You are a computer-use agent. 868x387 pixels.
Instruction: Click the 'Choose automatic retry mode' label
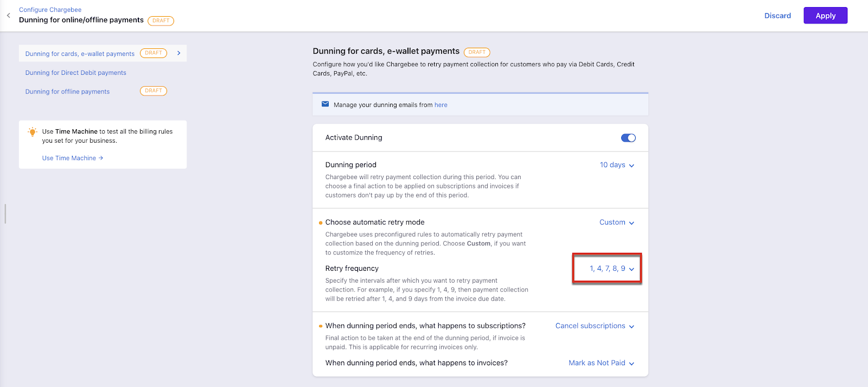click(375, 223)
